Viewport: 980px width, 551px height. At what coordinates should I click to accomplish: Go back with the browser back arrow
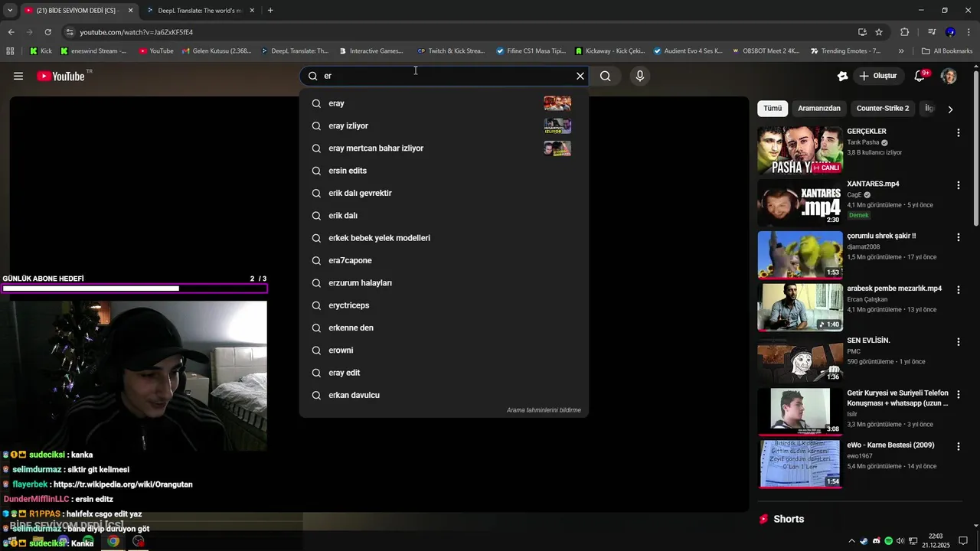click(x=11, y=32)
